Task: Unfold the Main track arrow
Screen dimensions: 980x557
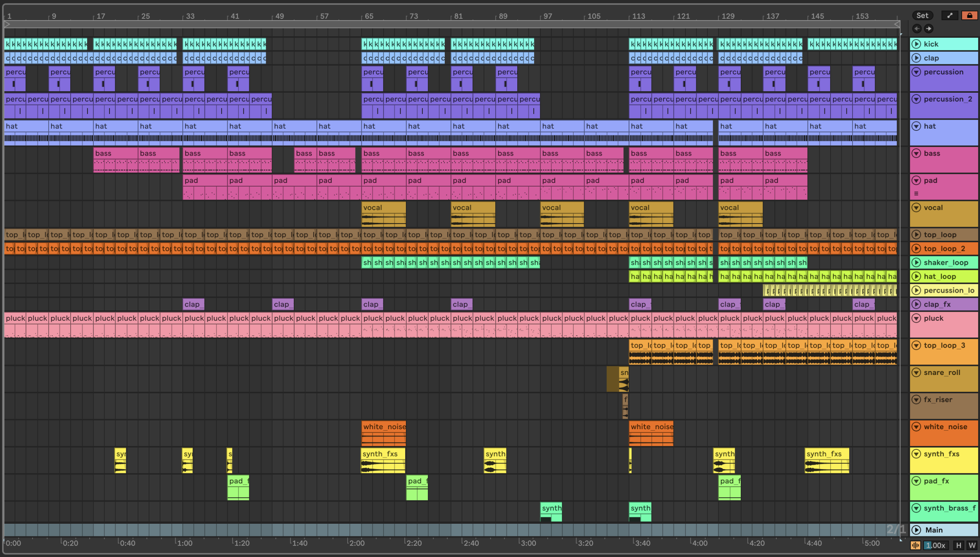Action: coord(916,530)
